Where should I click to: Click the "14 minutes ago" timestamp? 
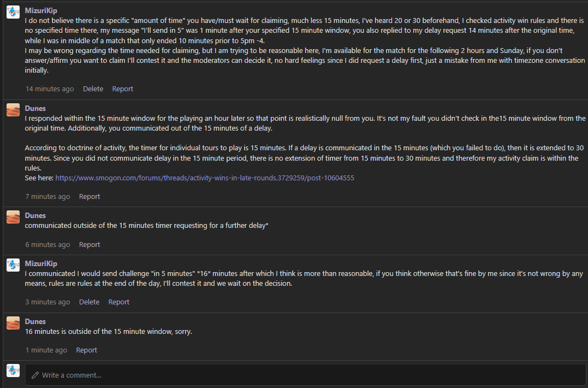tap(50, 89)
